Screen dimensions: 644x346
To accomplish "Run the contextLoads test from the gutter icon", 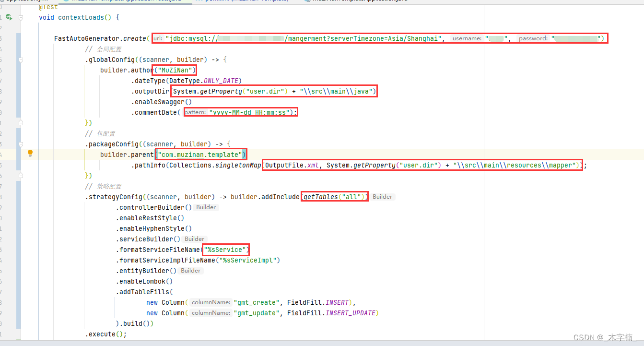I will tap(9, 17).
